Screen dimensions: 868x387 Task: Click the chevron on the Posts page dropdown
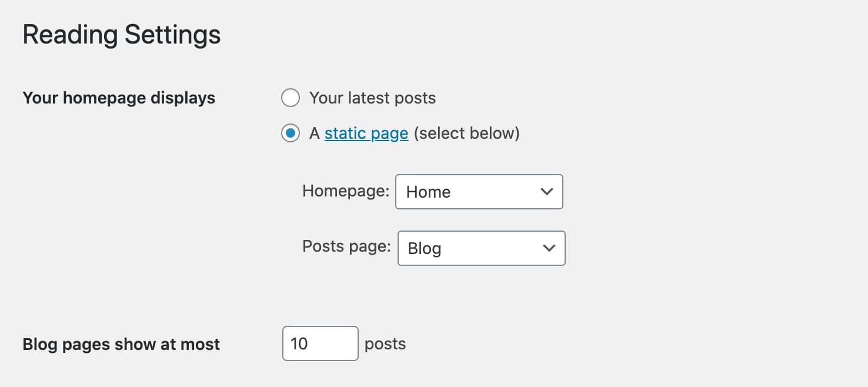pyautogui.click(x=549, y=248)
